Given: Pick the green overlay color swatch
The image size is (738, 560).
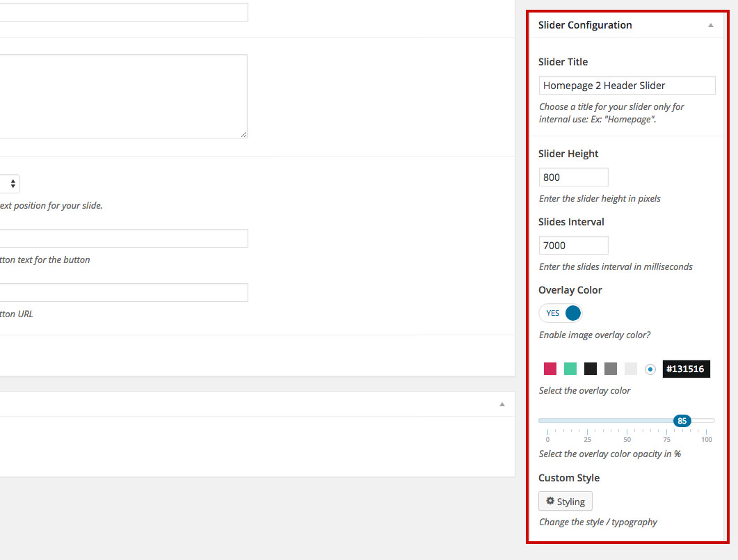Looking at the screenshot, I should tap(570, 369).
